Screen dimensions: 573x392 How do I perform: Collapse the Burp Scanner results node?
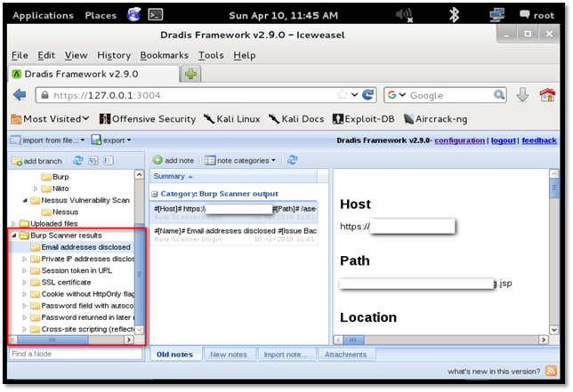[14, 236]
